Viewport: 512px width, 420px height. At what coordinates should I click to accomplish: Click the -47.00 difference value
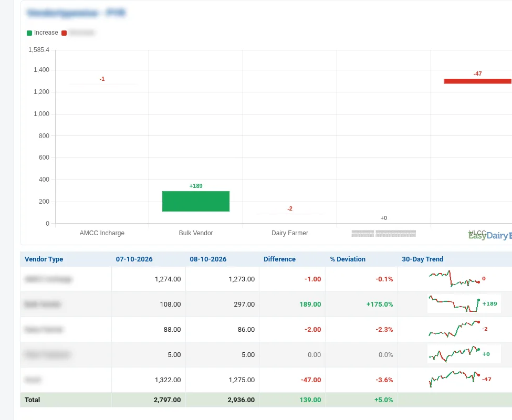[x=311, y=380]
